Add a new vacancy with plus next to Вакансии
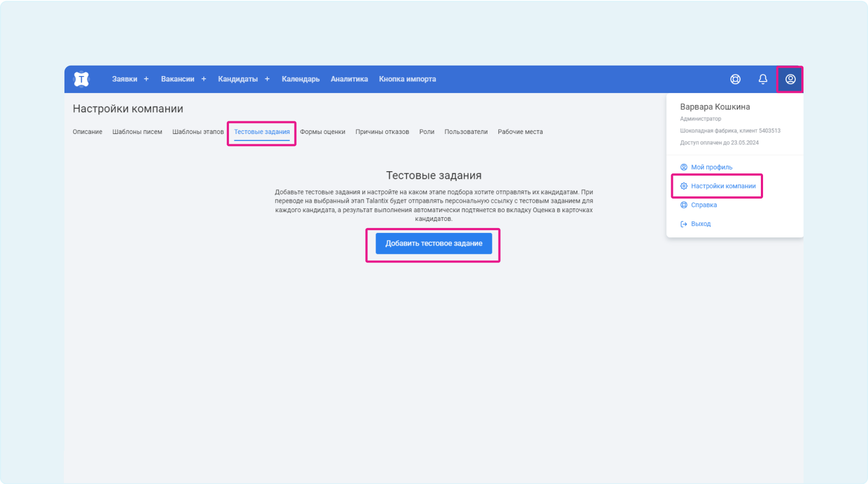Image resolution: width=868 pixels, height=484 pixels. 203,79
